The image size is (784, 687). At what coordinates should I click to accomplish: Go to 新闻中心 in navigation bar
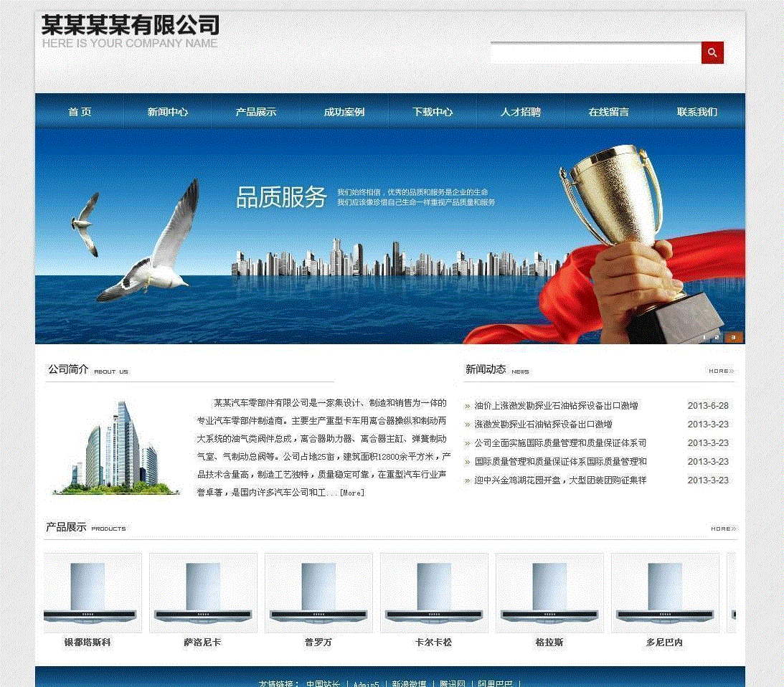tap(168, 112)
